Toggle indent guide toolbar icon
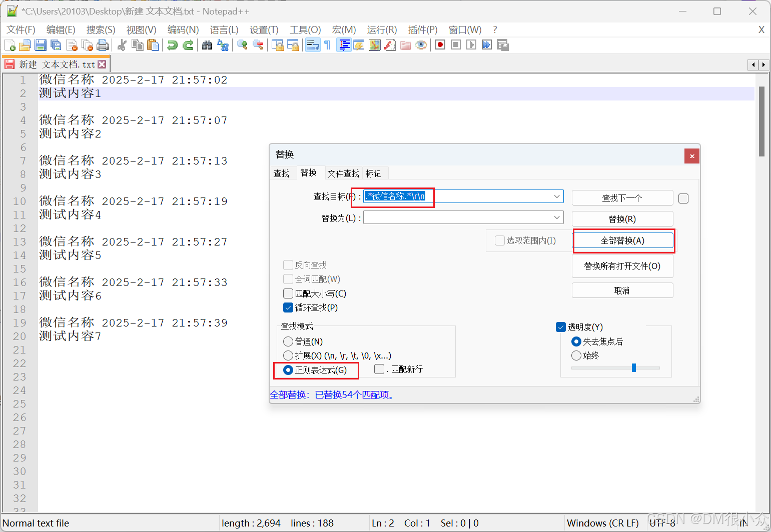 pos(344,45)
